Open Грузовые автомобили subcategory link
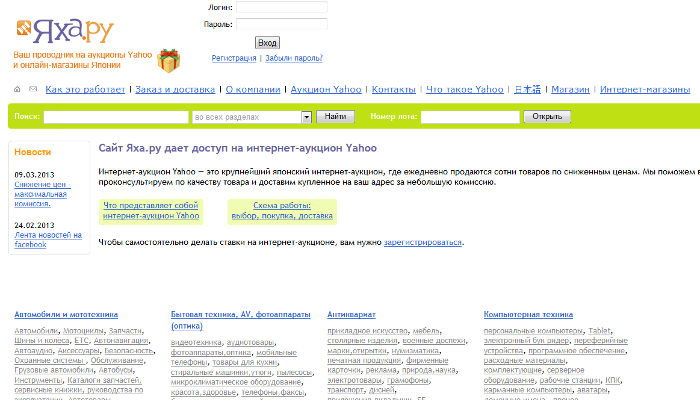 click(54, 370)
